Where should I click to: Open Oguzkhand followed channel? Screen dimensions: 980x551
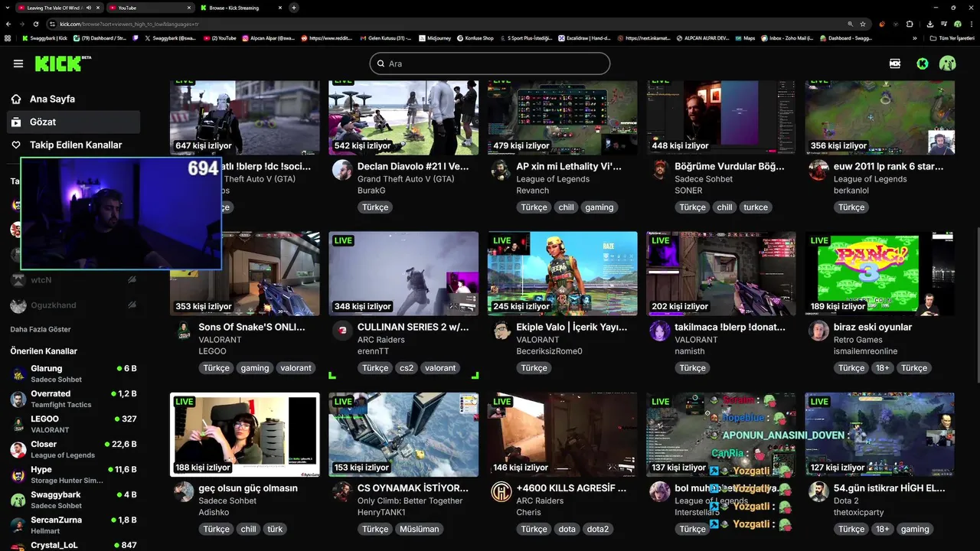point(73,305)
